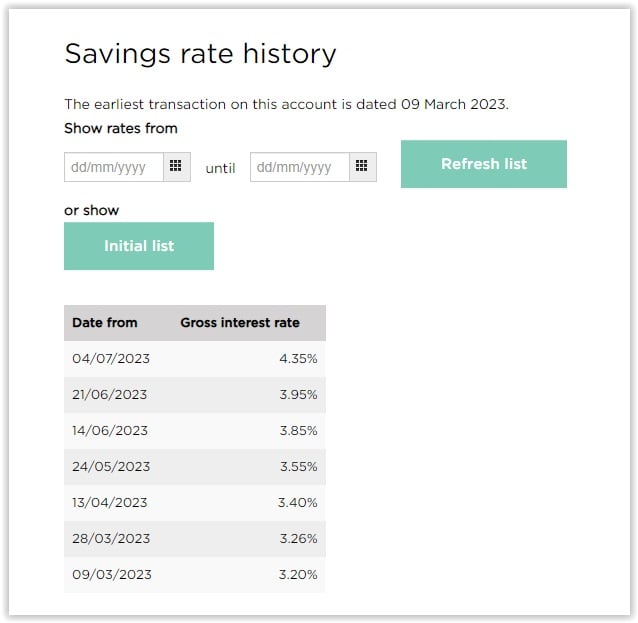Select the 24/05/2023 date cell
Viewport: 638px width, 623px height.
111,466
